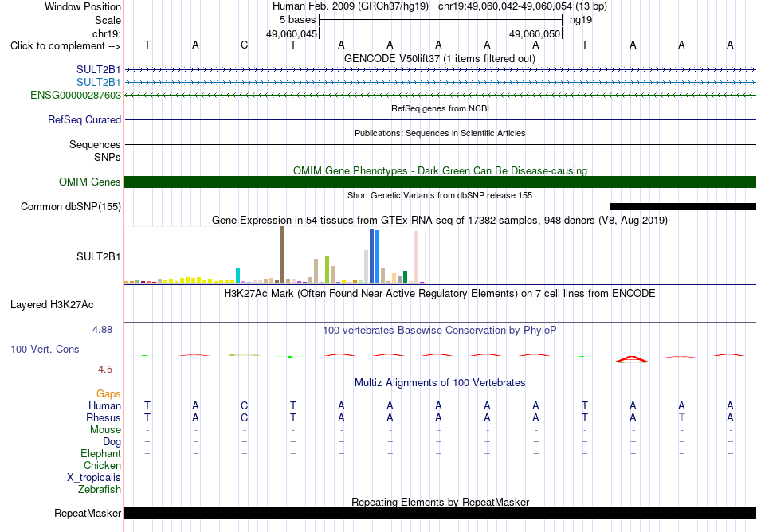Click the ENSG00000287603 green arrow gene track

tap(441, 95)
